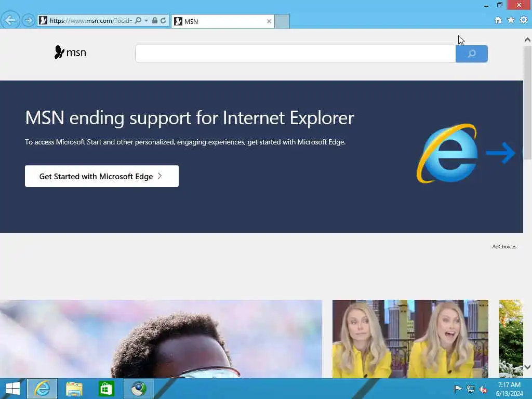The image size is (532, 399).
Task: Close the MSN tab
Action: (269, 21)
